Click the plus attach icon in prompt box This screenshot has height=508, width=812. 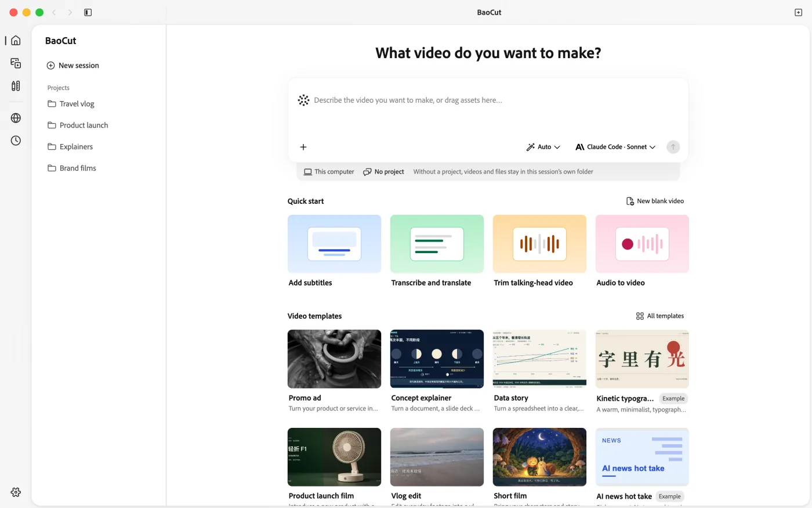(303, 147)
